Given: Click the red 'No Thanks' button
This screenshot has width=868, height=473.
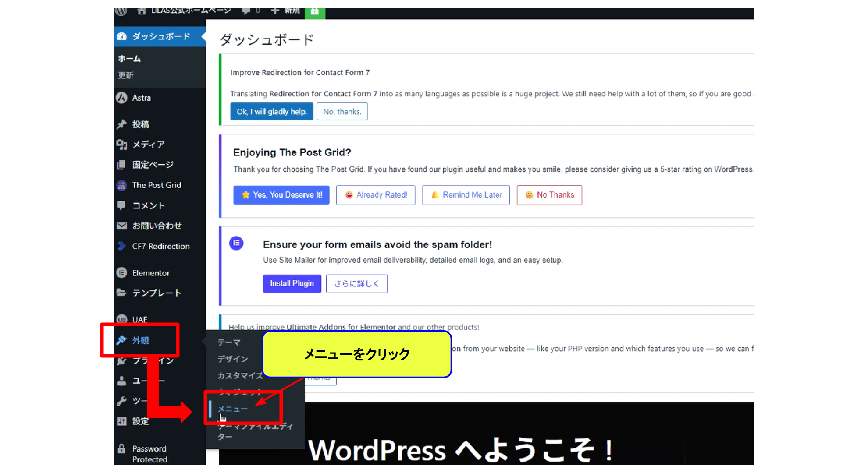Looking at the screenshot, I should pos(549,195).
